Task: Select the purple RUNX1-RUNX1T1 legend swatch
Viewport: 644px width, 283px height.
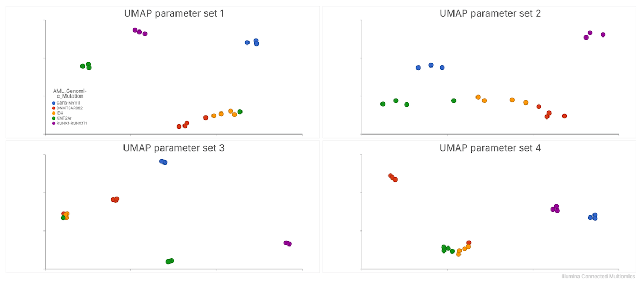Action: (x=54, y=123)
